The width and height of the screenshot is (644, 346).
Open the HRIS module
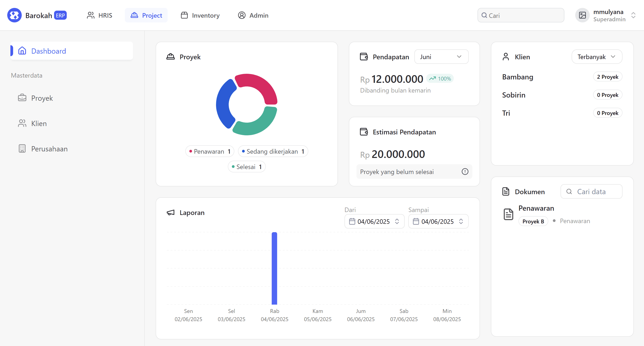click(99, 15)
